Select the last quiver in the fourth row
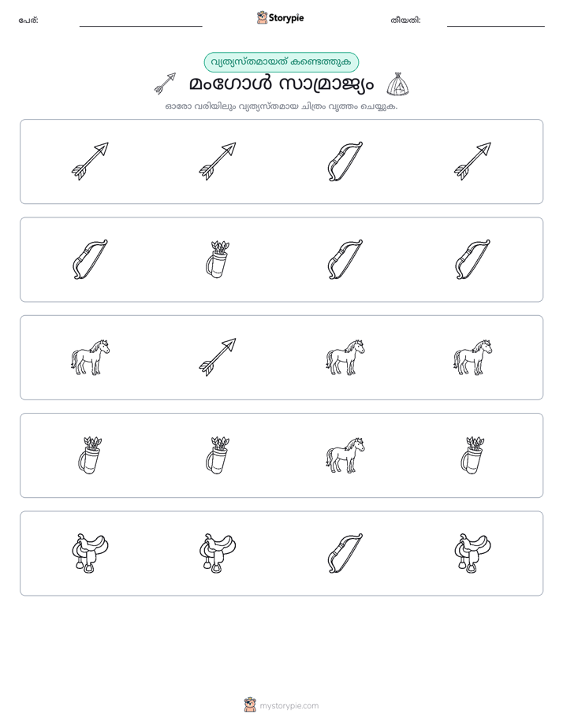Image resolution: width=563 pixels, height=728 pixels. (472, 455)
